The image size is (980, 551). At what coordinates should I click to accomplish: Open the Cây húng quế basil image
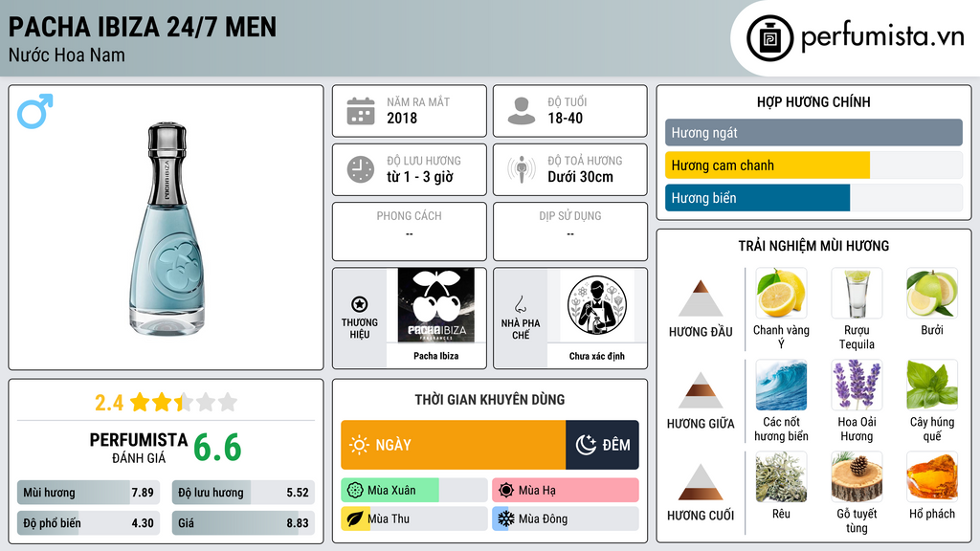(932, 385)
